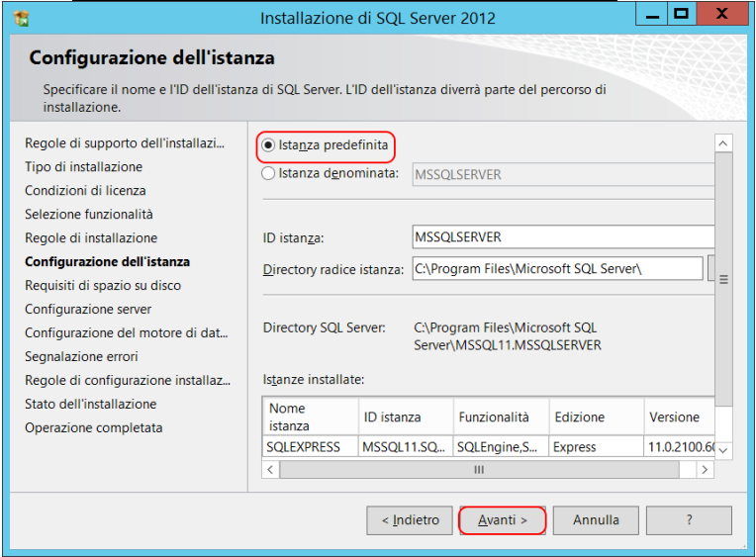
Task: Maximize the SQL Server 2012 setup window
Action: pyautogui.click(x=681, y=15)
